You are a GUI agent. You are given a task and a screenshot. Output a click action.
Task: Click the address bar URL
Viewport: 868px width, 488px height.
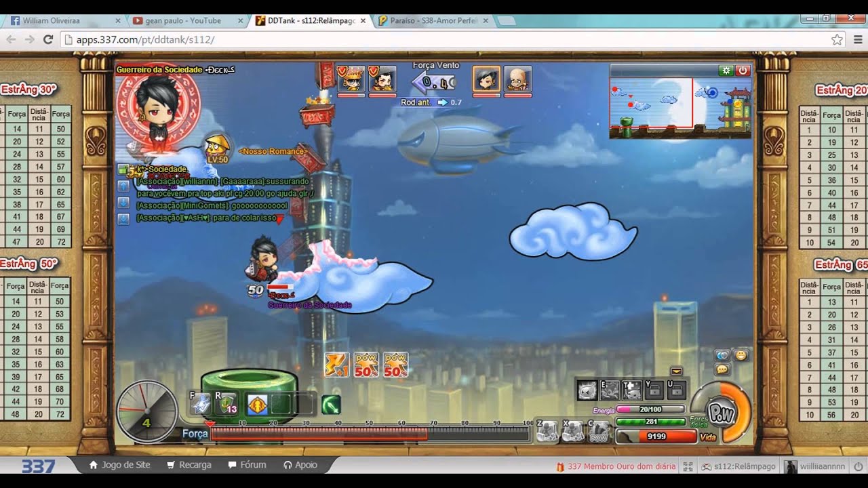145,39
